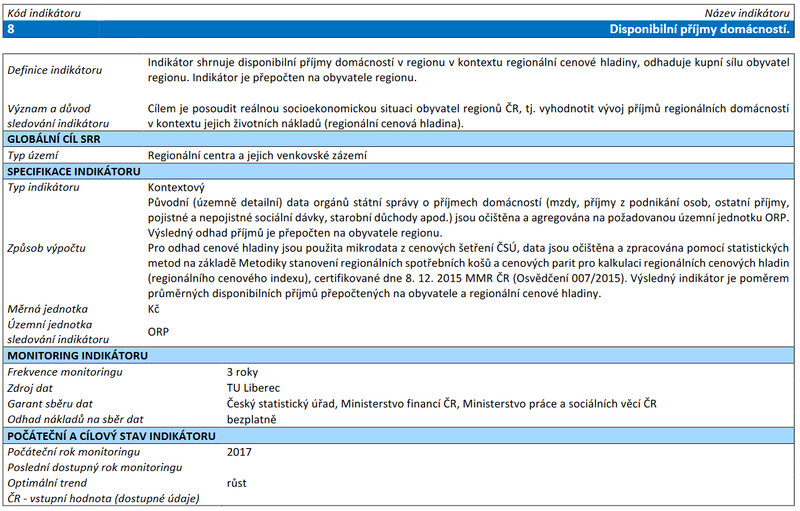The width and height of the screenshot is (800, 511).
Task: Click the 'Název indikátoru' header label
Action: (747, 13)
